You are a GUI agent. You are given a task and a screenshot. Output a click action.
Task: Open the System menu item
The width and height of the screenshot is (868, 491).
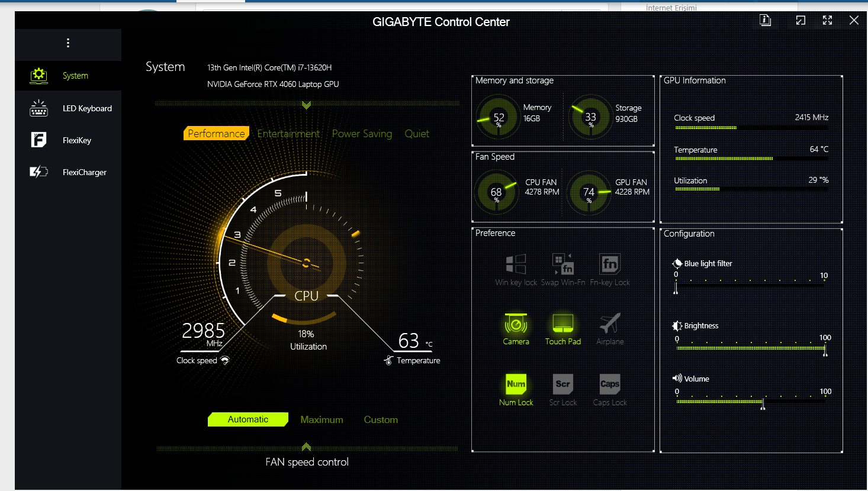(x=68, y=76)
